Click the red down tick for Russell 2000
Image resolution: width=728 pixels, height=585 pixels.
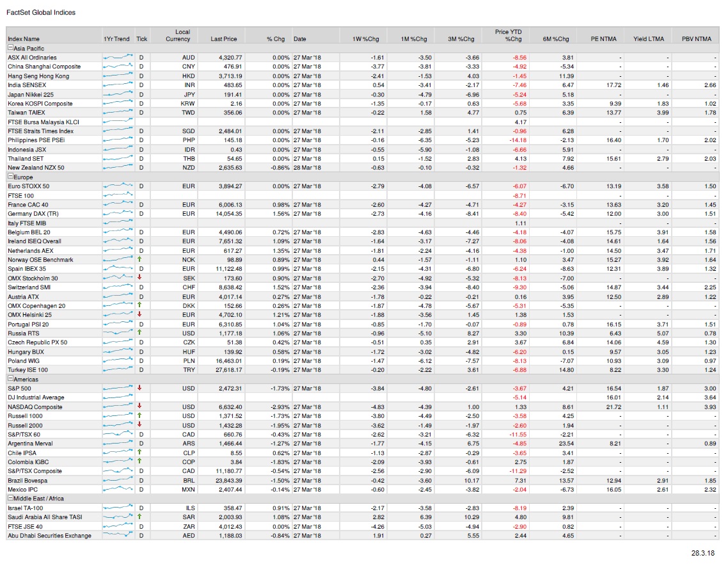139,425
